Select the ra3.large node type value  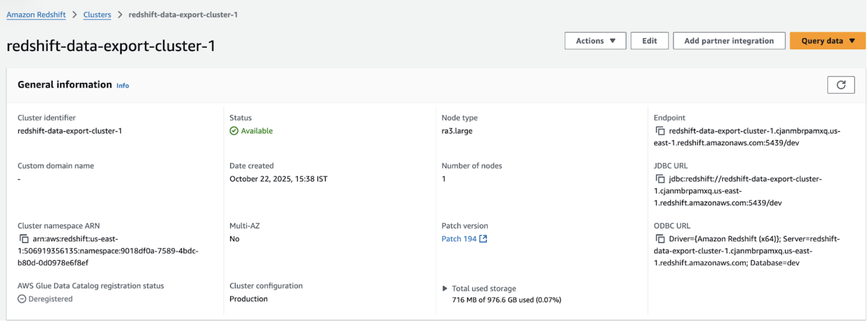(x=457, y=131)
